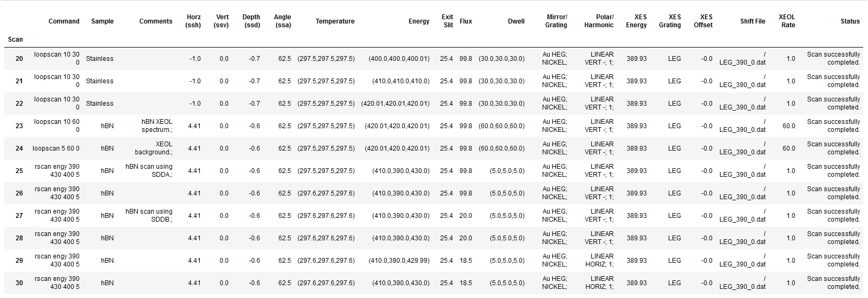Click the Sample column header
Image resolution: width=868 pixels, height=298 pixels.
tap(103, 21)
